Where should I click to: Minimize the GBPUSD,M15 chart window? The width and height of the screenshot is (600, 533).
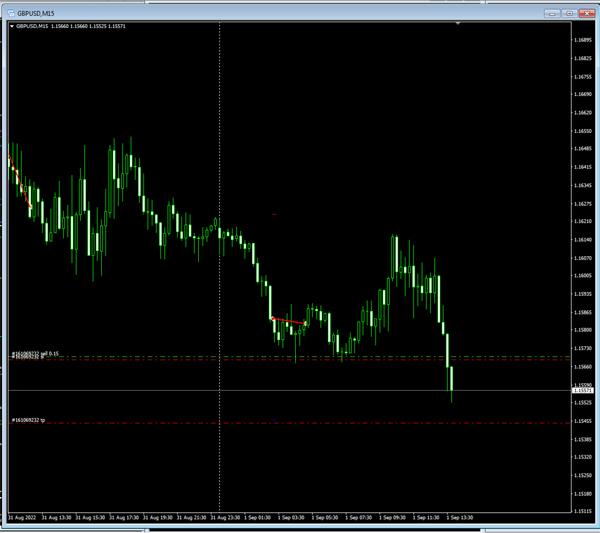552,13
